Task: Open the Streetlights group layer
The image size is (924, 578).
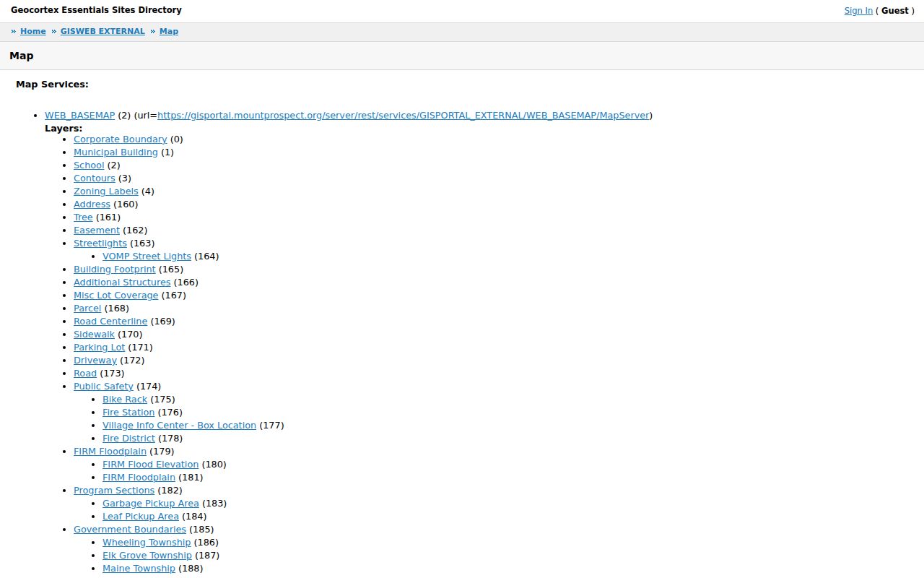Action: [x=100, y=243]
